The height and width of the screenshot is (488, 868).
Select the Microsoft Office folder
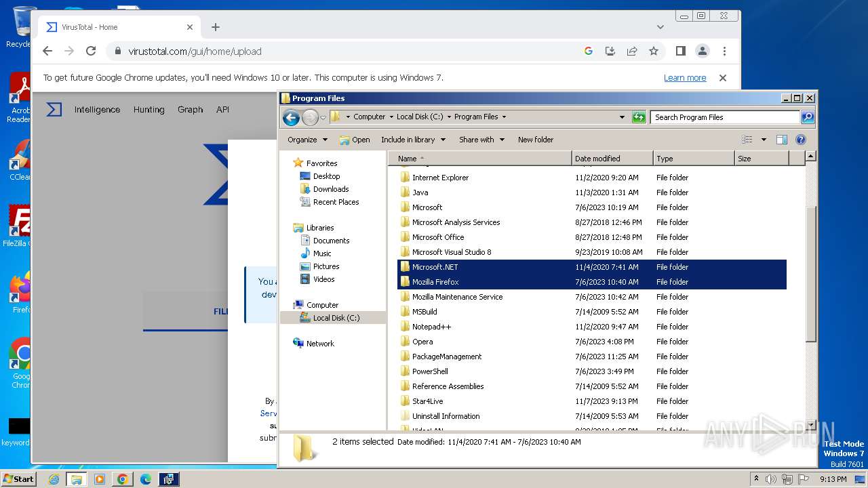pos(438,237)
